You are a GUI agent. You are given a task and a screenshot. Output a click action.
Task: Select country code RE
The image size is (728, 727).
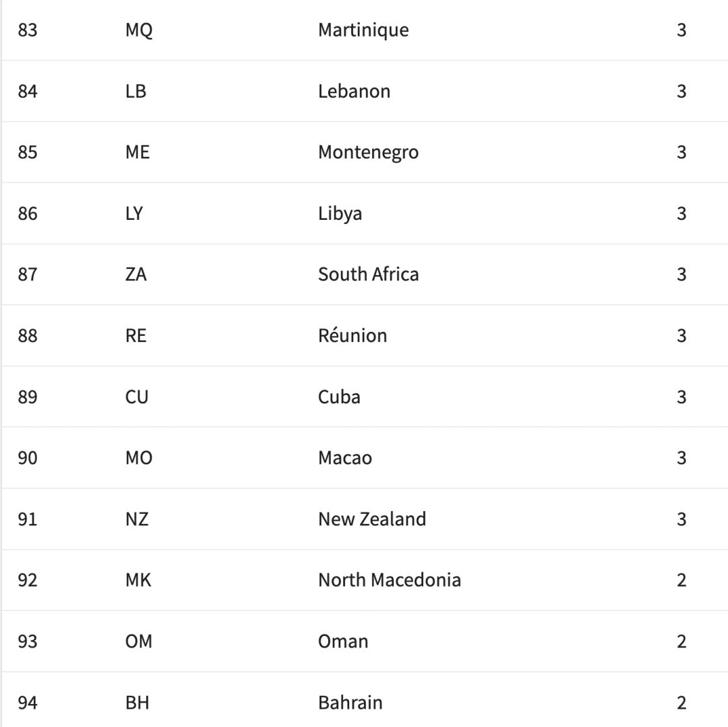point(135,335)
